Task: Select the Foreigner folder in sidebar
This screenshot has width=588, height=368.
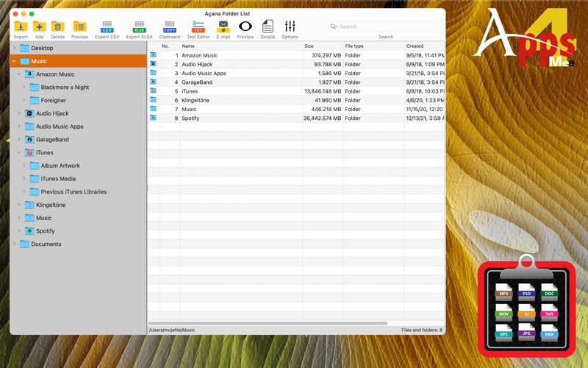Action: click(x=53, y=100)
